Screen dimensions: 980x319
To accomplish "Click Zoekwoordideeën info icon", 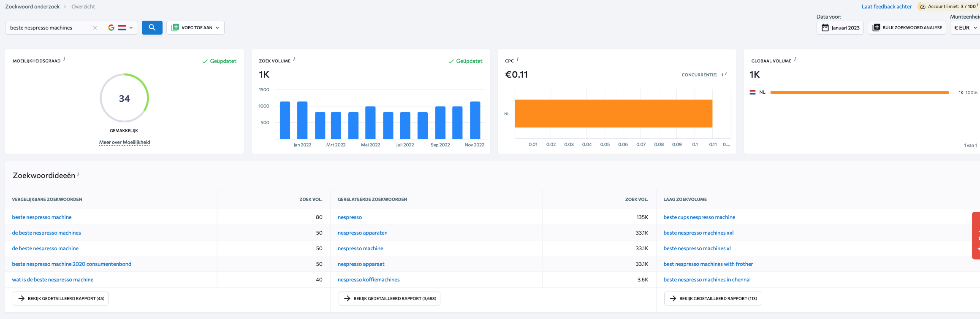I will tap(78, 174).
